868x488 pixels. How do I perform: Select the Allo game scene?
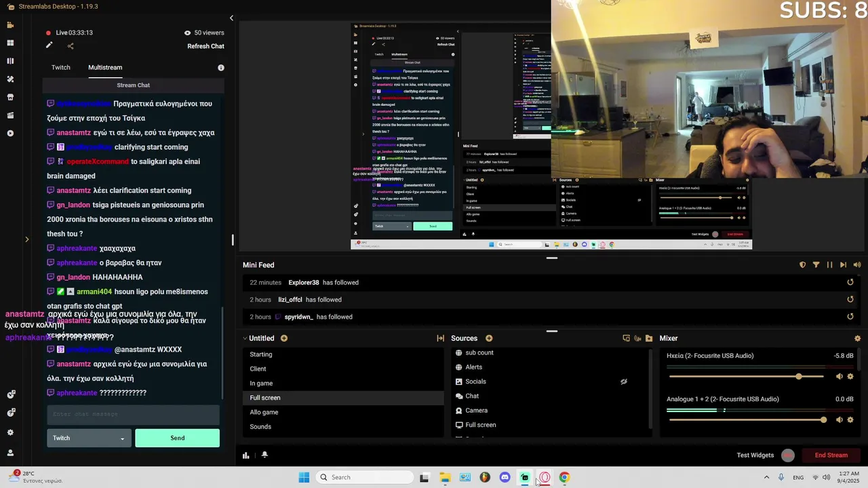click(x=343, y=412)
